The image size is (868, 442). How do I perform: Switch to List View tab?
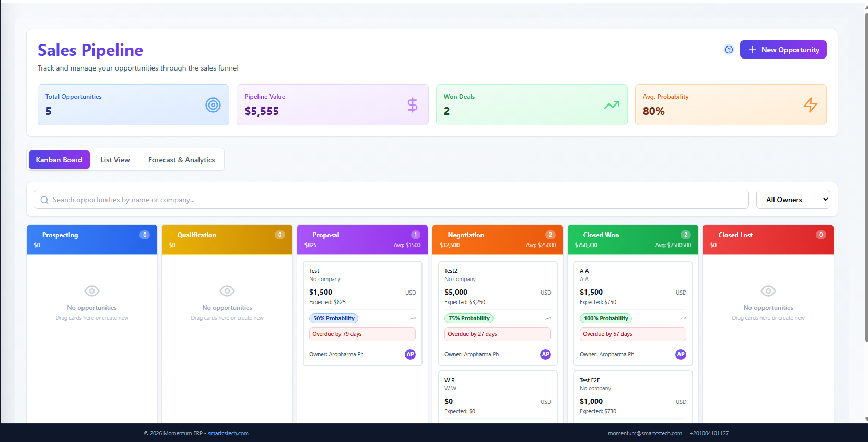tap(115, 160)
